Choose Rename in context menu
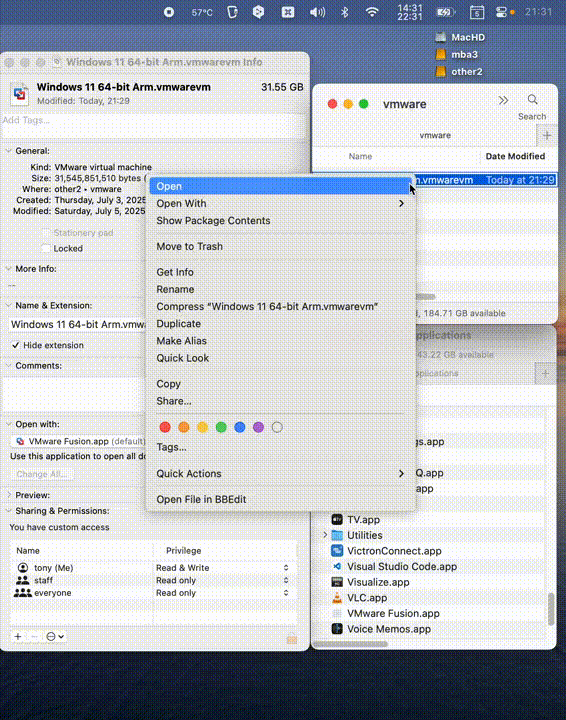The image size is (566, 720). coord(280,289)
